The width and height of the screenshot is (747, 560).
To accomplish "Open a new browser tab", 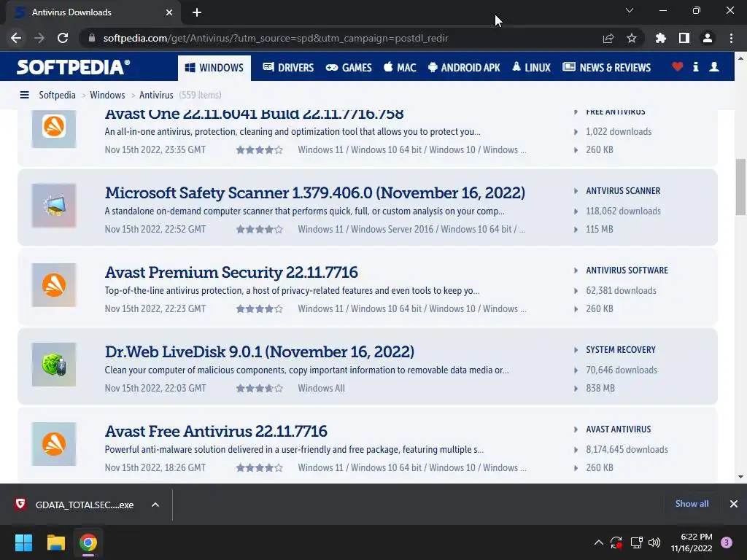I will click(x=197, y=12).
